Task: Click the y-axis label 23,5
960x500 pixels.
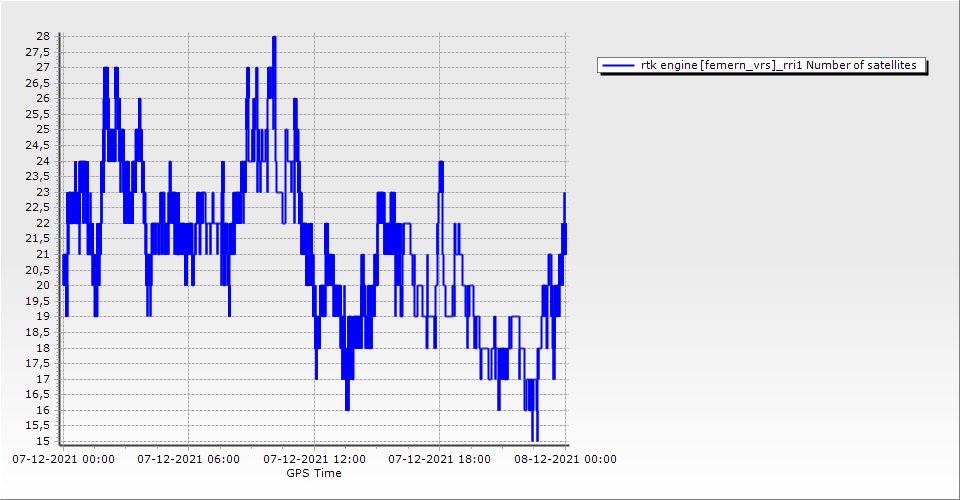Action: (x=39, y=177)
